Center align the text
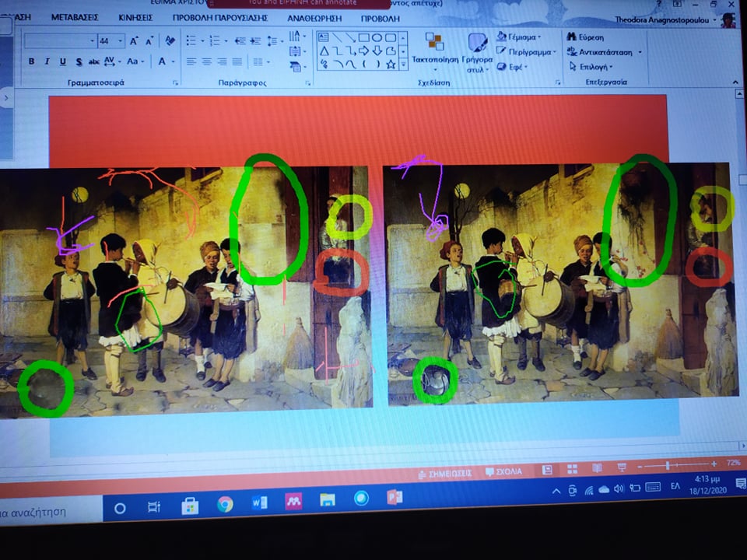Image resolution: width=747 pixels, height=560 pixels. pos(206,61)
